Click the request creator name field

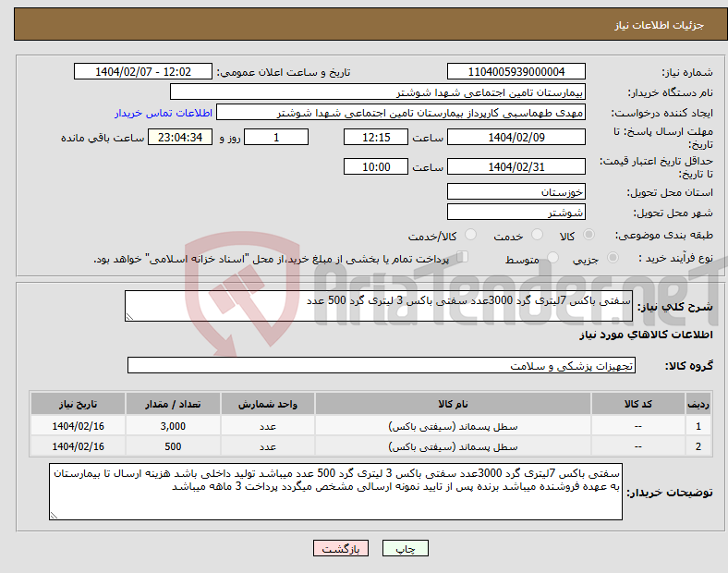[x=401, y=113]
